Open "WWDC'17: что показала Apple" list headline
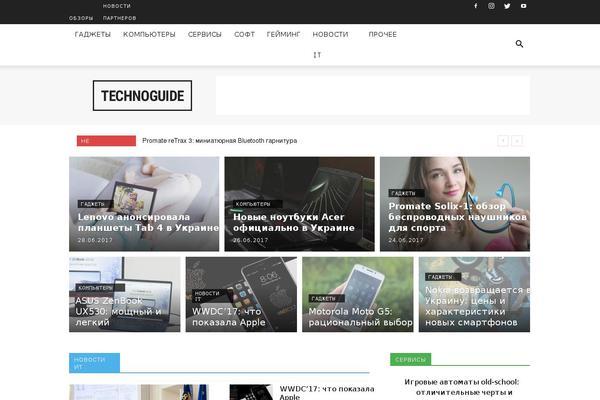The height and width of the screenshot is (400, 600). coord(327,393)
